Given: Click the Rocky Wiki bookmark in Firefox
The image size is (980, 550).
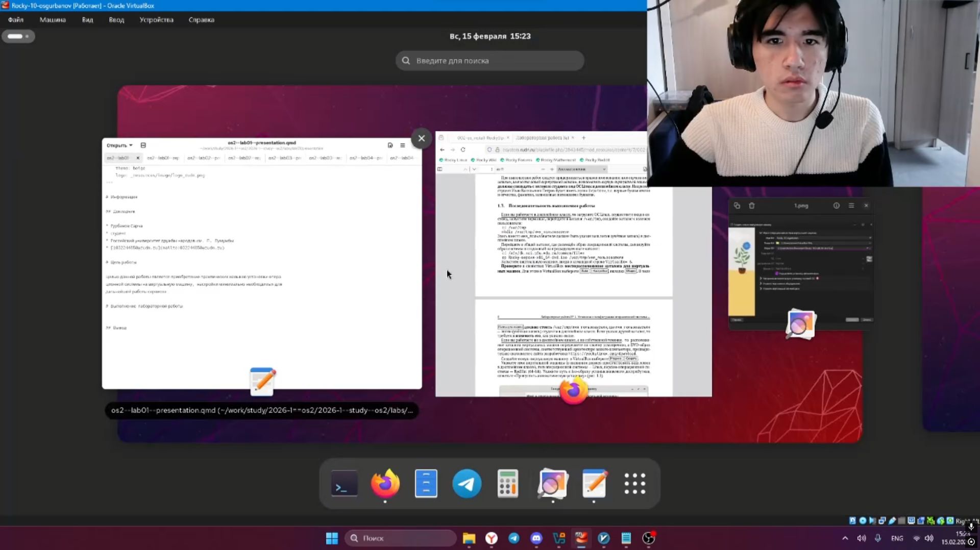Looking at the screenshot, I should point(483,160).
